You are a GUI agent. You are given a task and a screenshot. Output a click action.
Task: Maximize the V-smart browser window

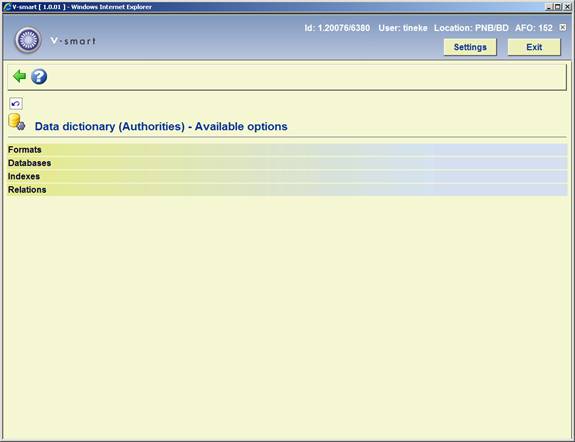pos(558,7)
